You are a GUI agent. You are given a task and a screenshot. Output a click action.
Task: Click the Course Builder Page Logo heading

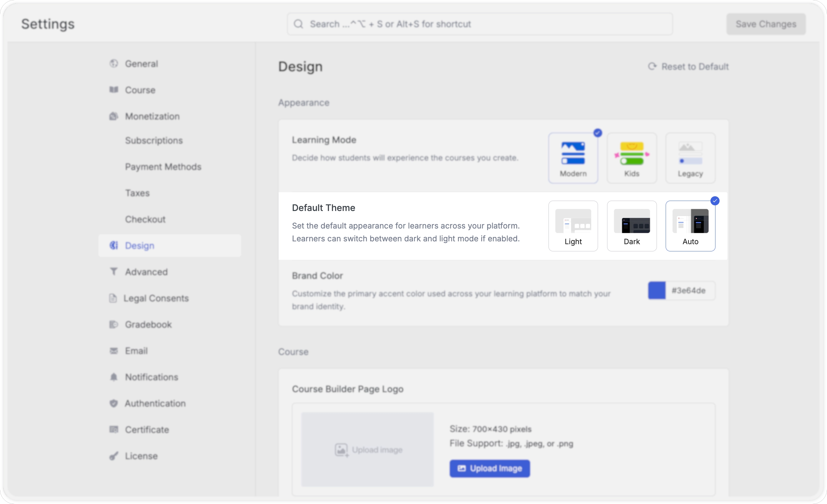pos(347,389)
